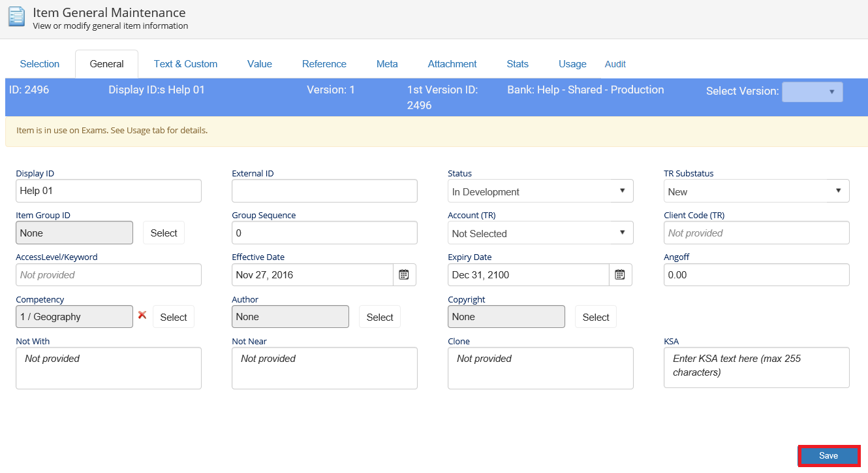
Task: Remove the Geography competency with red X
Action: tap(142, 315)
